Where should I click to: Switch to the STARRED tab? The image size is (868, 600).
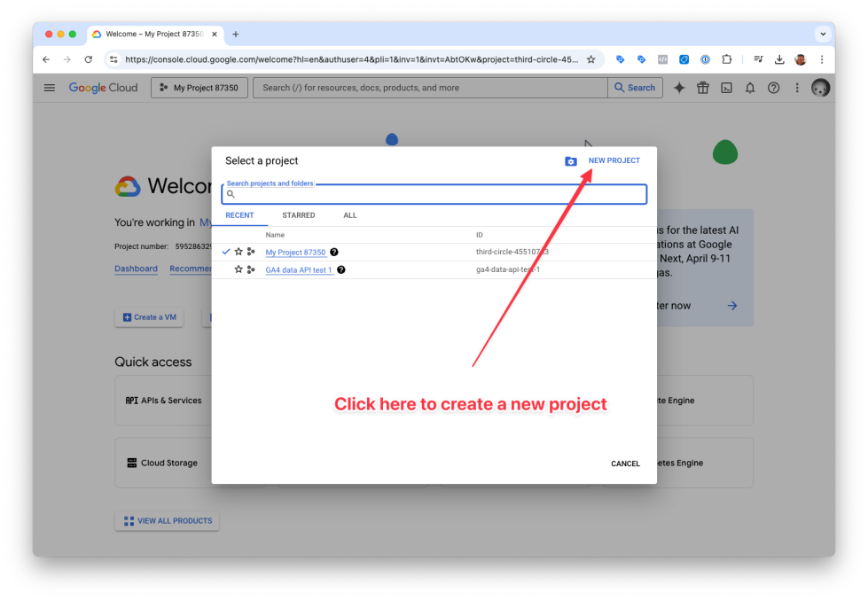pos(299,215)
